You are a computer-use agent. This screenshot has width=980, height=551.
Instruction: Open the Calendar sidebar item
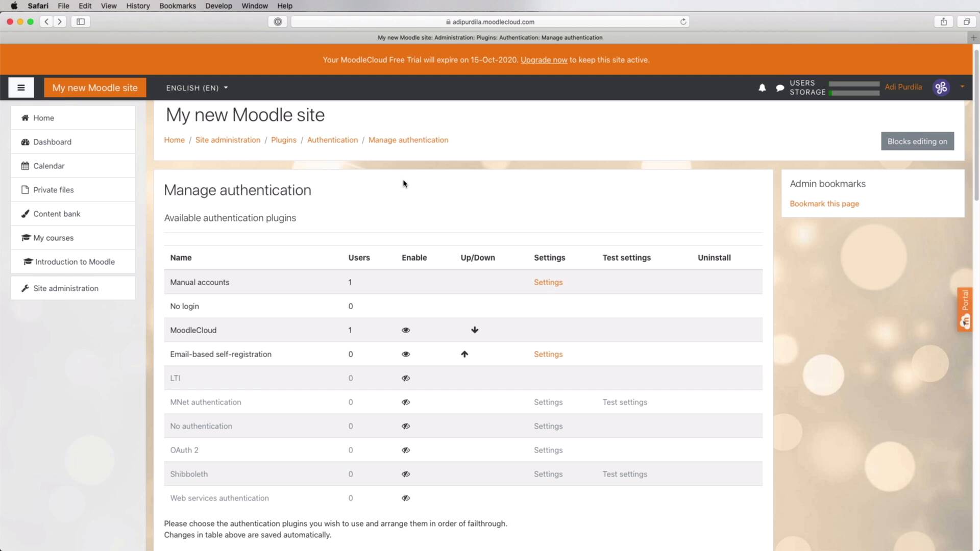(x=48, y=165)
